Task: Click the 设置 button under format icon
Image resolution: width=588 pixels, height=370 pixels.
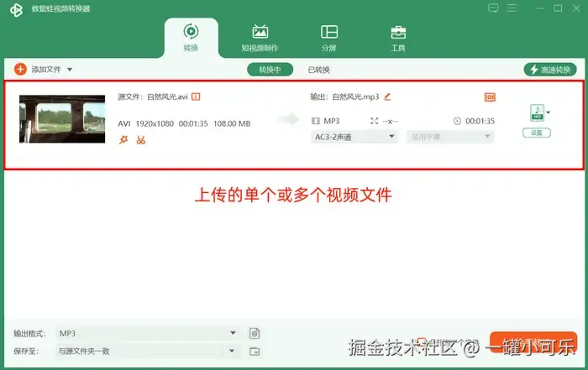Action: (x=537, y=133)
